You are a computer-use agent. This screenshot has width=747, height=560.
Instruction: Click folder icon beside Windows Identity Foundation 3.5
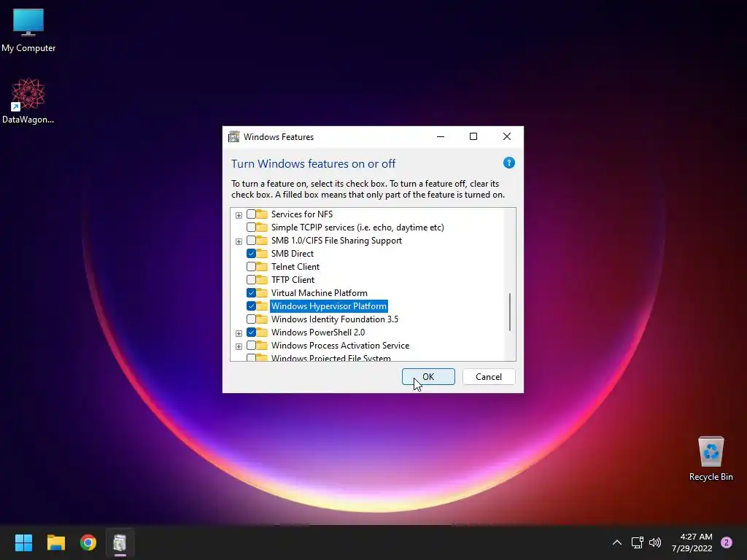tap(262, 319)
